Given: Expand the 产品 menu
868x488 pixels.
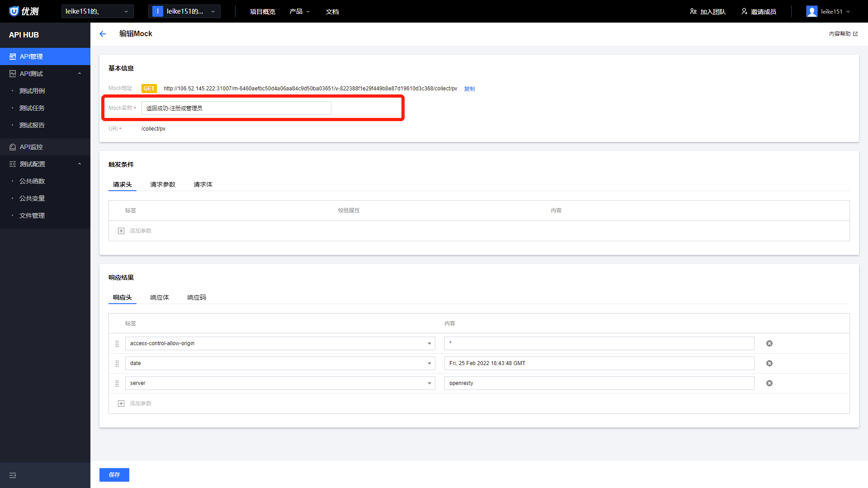Looking at the screenshot, I should [300, 11].
